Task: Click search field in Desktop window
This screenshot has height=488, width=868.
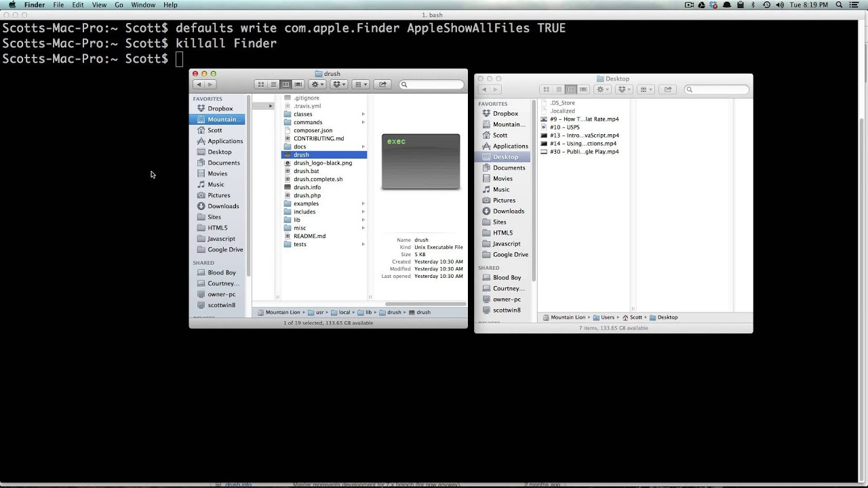Action: (717, 89)
